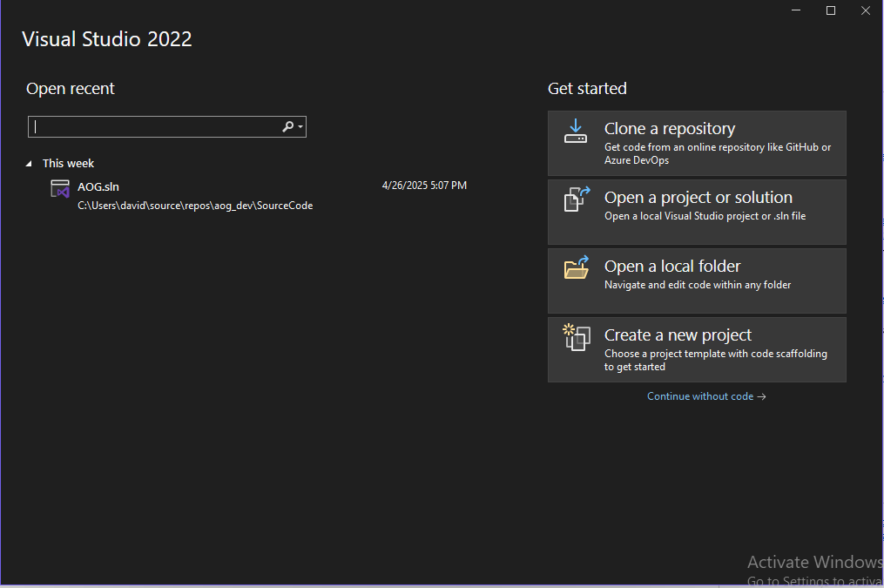This screenshot has width=884, height=588.
Task: Select the Clone a repository title
Action: 670,129
